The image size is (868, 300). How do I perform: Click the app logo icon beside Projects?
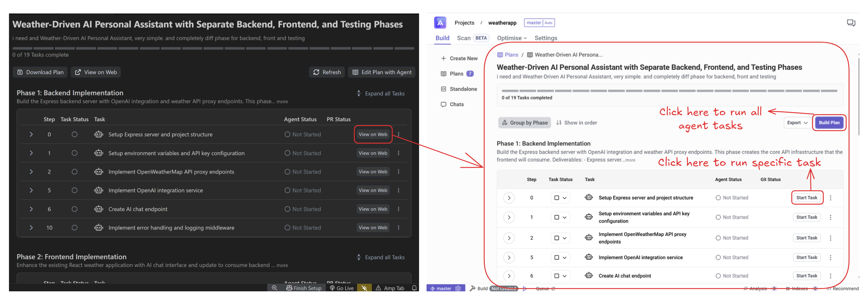(x=440, y=23)
